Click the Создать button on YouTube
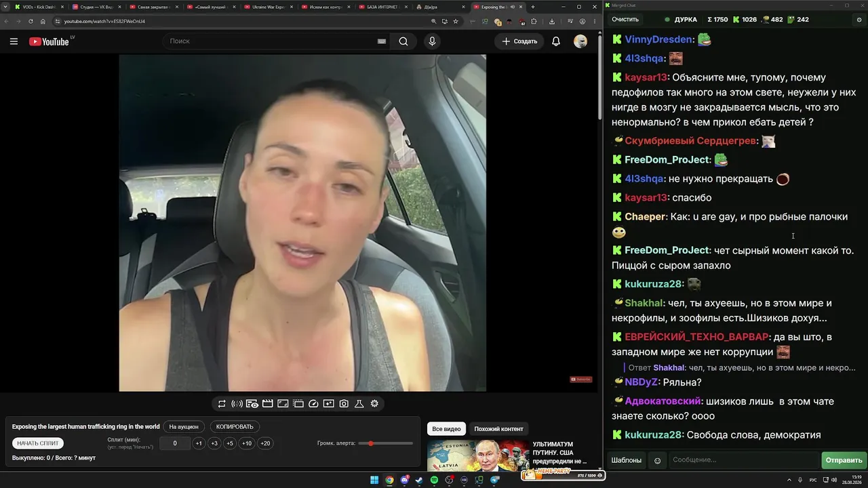868x488 pixels. tap(519, 41)
